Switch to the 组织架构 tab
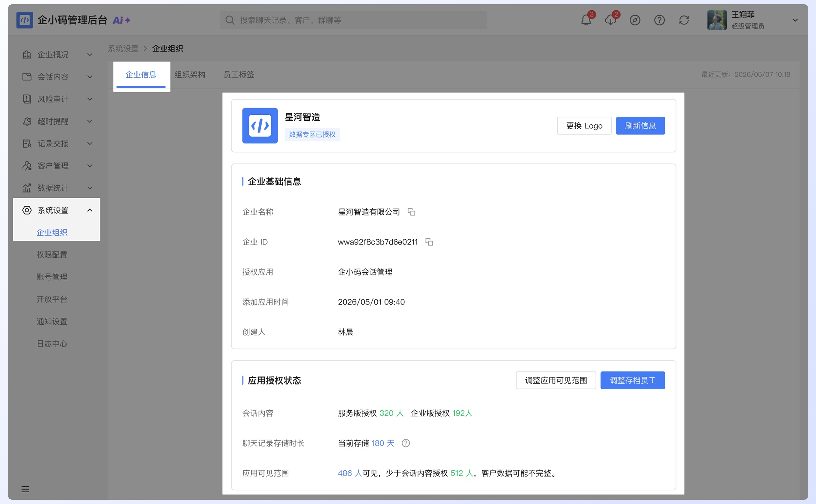 click(190, 75)
